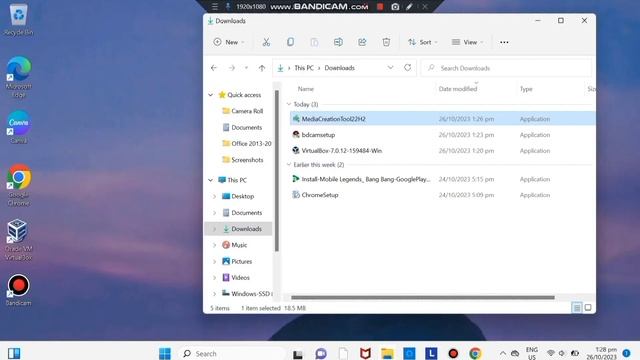Click the Cut scissors icon in the toolbar
The image size is (640, 360).
266,42
